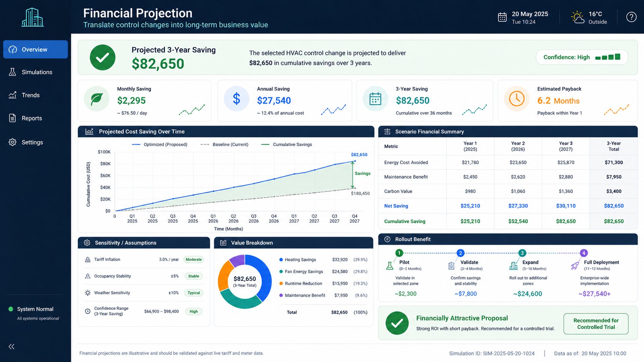Screen dimensions: 644x362
Task: Click the Settings gear icon in sidebar
Action: tap(13, 142)
